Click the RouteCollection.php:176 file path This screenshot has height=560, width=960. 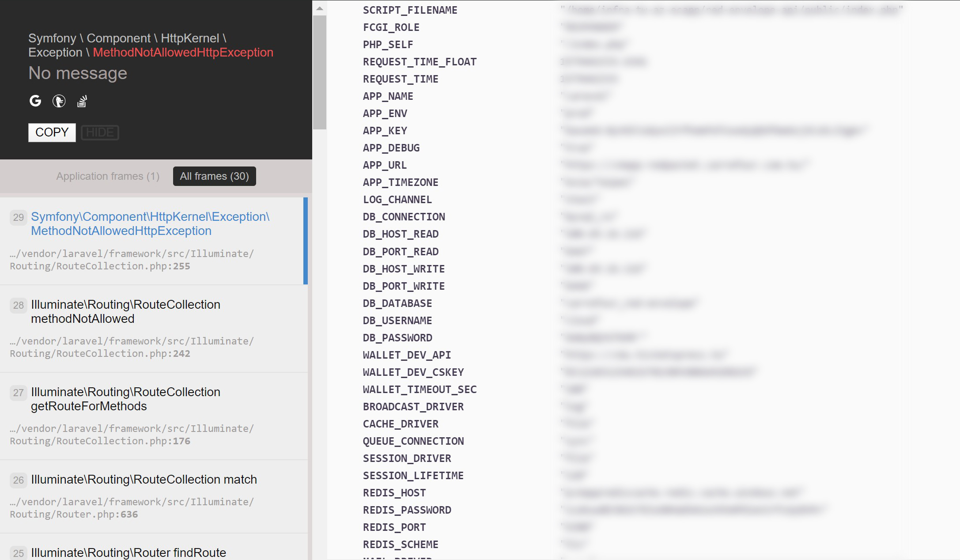tap(132, 435)
